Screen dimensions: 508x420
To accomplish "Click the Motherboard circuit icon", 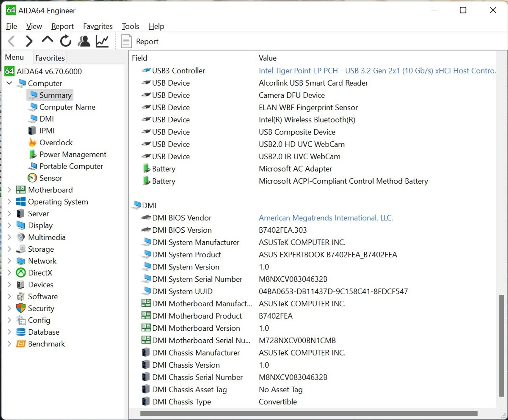I will click(x=21, y=190).
